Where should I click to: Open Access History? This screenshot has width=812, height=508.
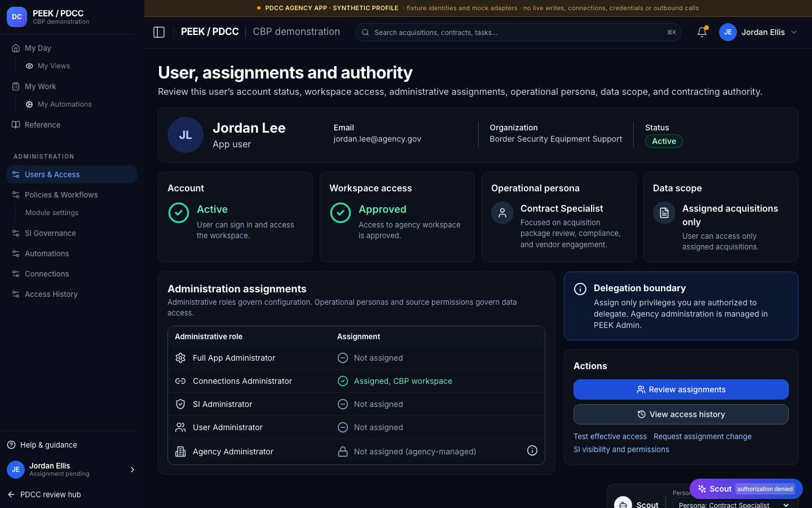pyautogui.click(x=72, y=294)
